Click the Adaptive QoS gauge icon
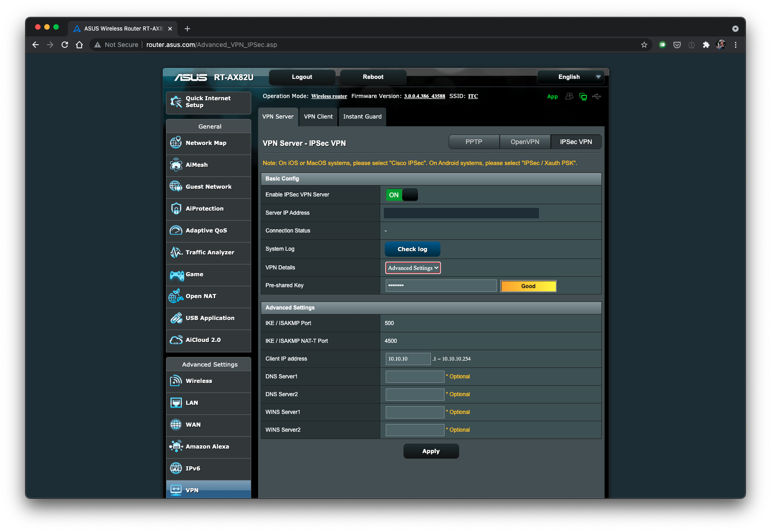 click(176, 231)
